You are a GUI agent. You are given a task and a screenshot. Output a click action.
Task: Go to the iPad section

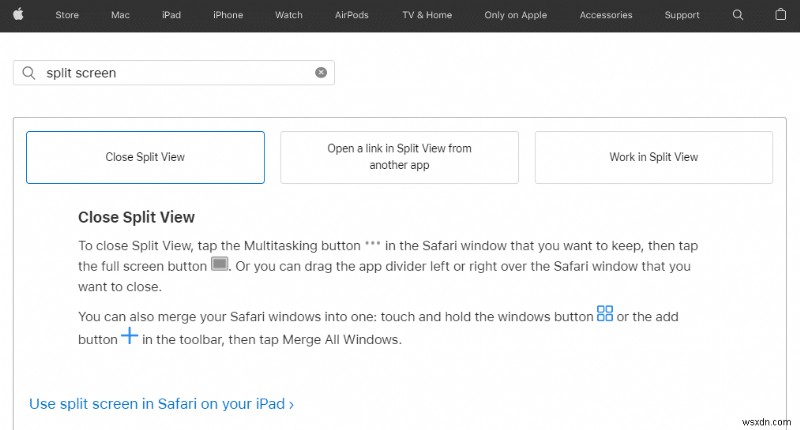(x=171, y=15)
